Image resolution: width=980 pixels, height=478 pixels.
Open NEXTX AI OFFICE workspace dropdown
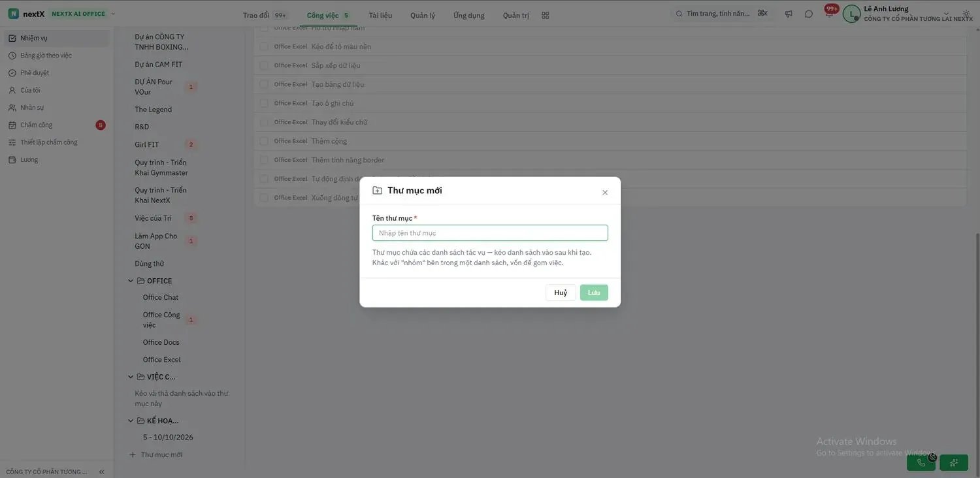[x=83, y=14]
